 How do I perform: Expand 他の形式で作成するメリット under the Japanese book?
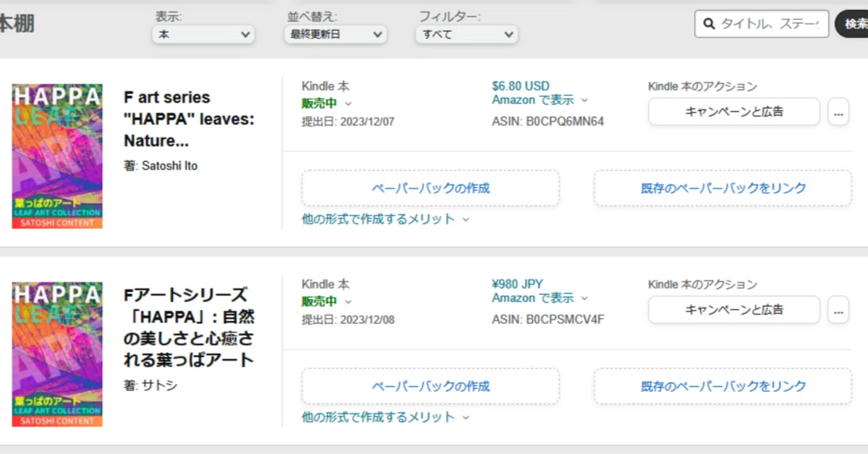click(386, 417)
